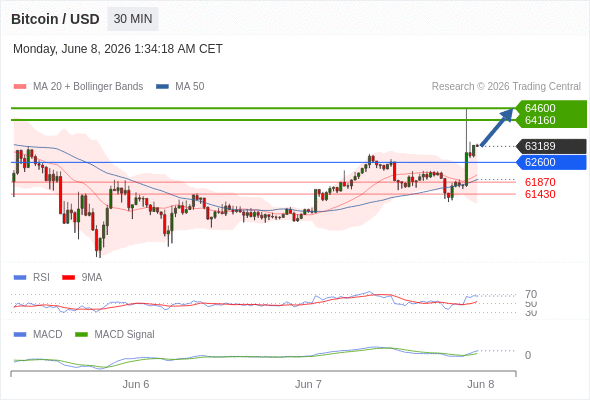
Task: Click the red 9MA legend swatch
Action: pyautogui.click(x=68, y=278)
